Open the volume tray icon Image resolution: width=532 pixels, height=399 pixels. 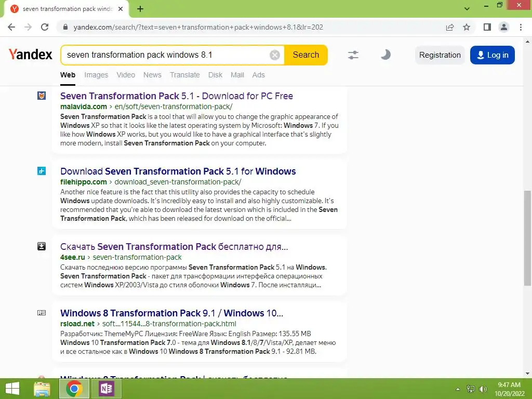[x=483, y=389]
